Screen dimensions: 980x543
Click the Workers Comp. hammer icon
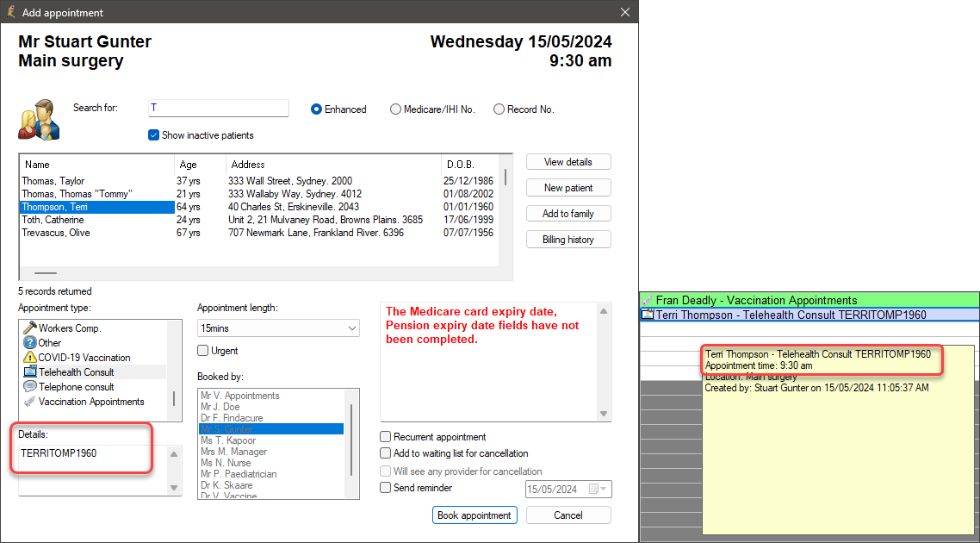(29, 328)
